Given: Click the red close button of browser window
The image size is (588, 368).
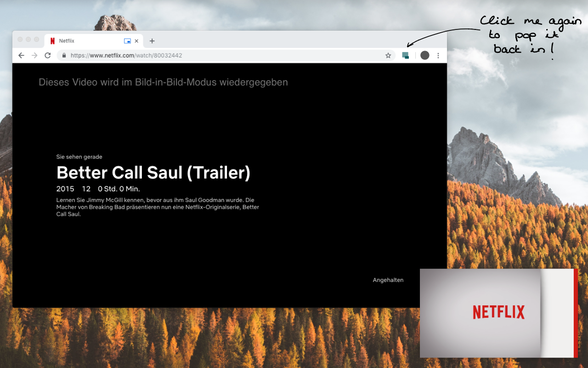Looking at the screenshot, I should coord(20,40).
